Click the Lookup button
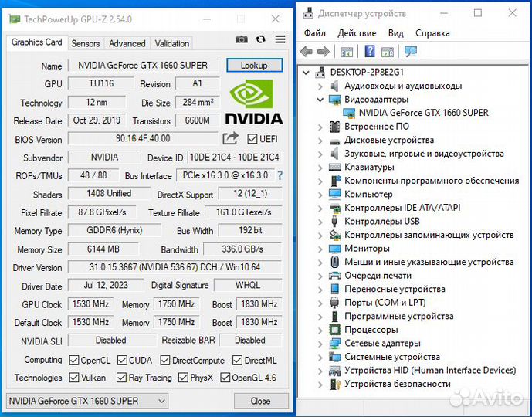Screen dimensions: 532x417 point(254,65)
